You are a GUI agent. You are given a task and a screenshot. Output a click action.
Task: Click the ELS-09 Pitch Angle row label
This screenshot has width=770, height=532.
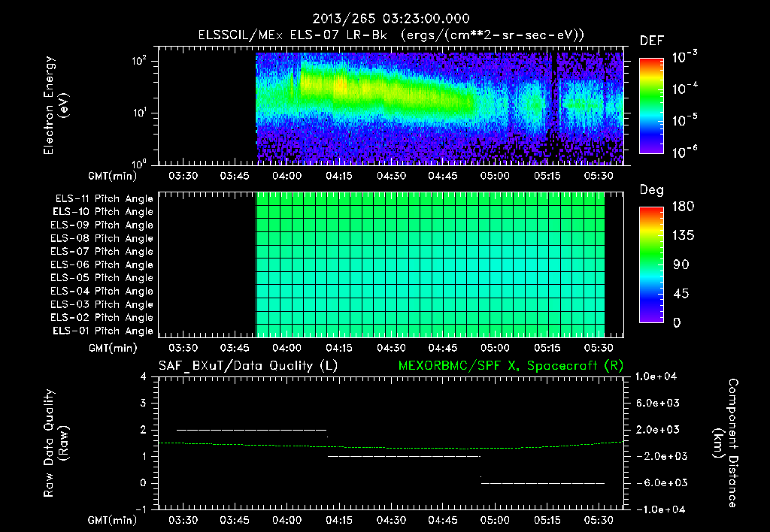[102, 225]
